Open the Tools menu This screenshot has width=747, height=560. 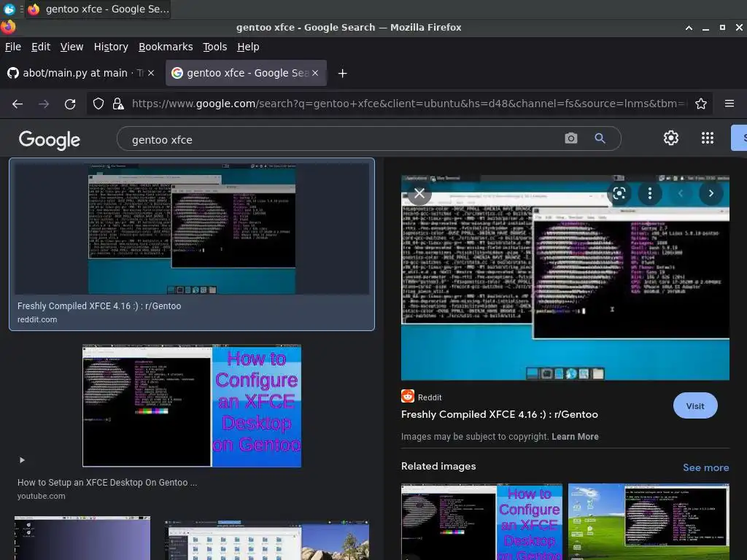point(215,47)
